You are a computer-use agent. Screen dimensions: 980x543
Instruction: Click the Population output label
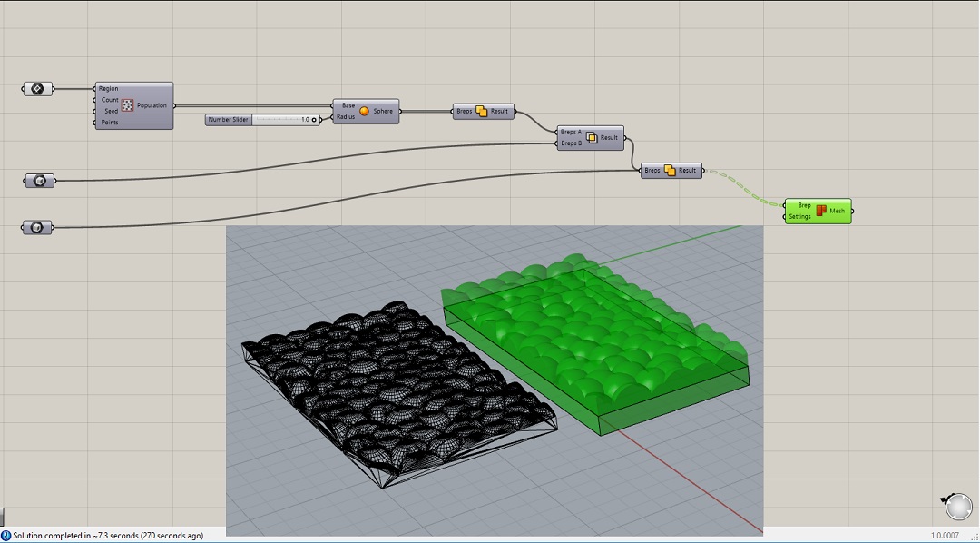(x=152, y=105)
